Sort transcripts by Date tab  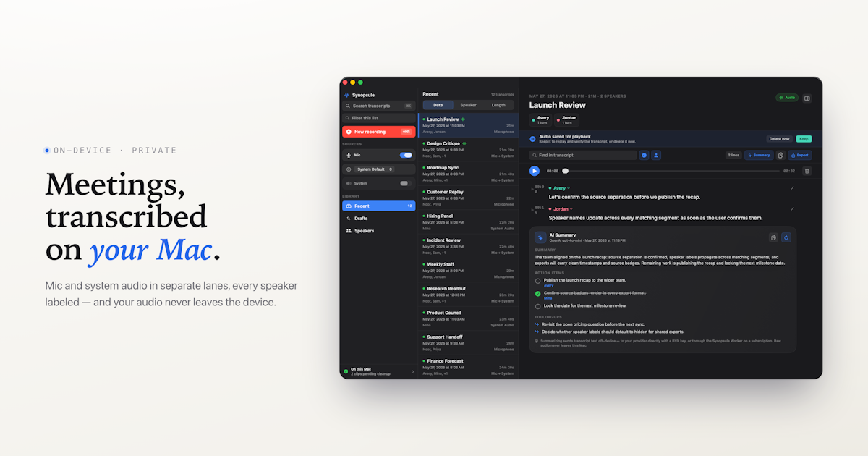tap(438, 105)
